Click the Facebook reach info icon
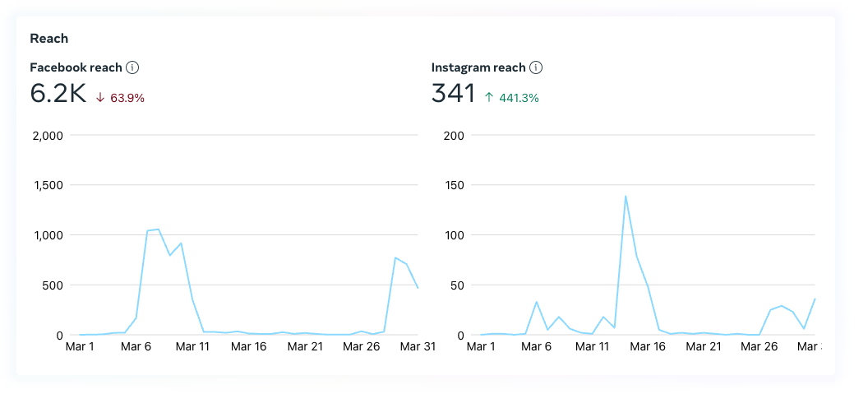 pos(132,67)
